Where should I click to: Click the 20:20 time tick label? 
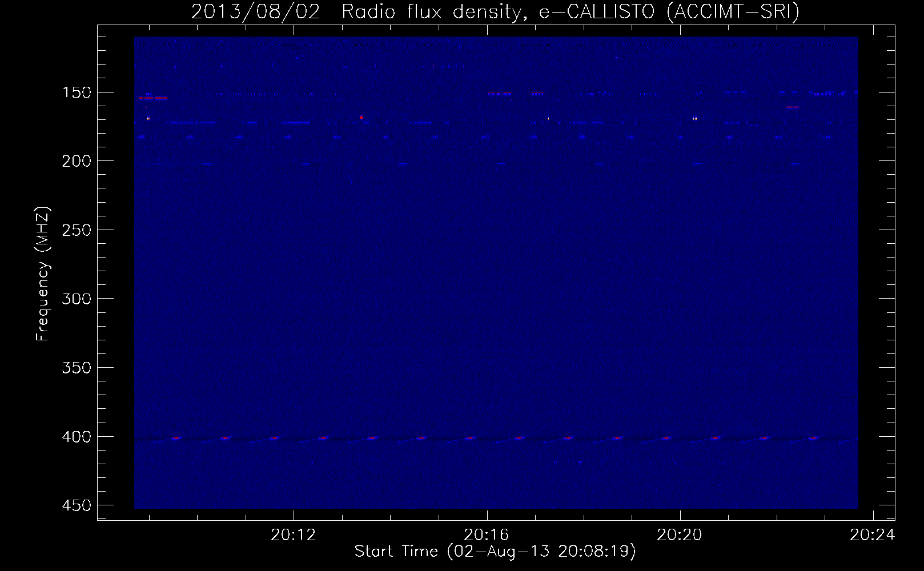[x=680, y=535]
